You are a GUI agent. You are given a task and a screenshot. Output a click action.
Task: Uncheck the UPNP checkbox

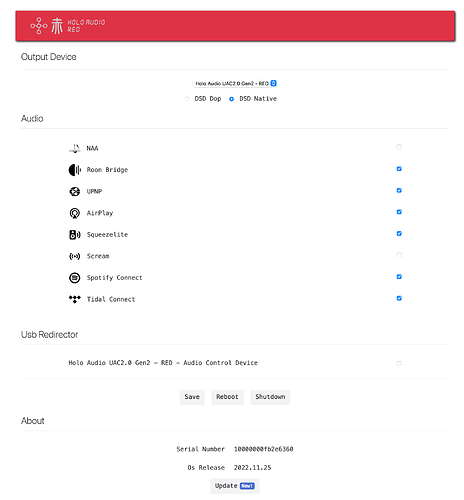pyautogui.click(x=399, y=190)
